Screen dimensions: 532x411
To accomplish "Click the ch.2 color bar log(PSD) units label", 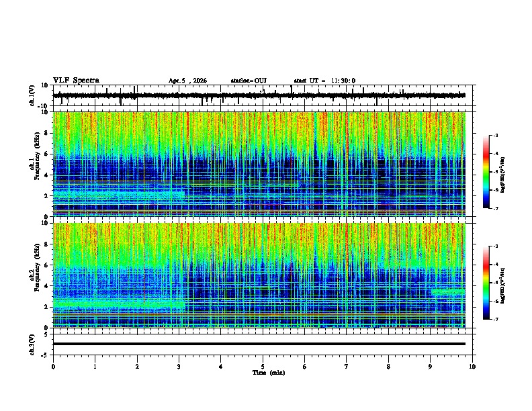I will click(x=503, y=285).
